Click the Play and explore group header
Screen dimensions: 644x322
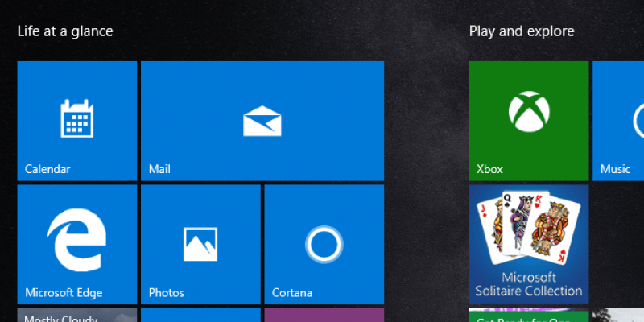(522, 31)
